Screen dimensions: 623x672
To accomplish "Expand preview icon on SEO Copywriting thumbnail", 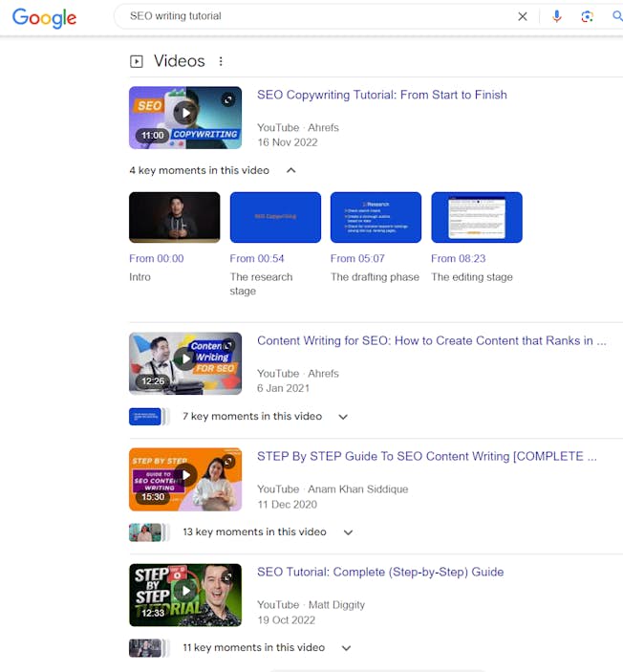I will [x=228, y=99].
